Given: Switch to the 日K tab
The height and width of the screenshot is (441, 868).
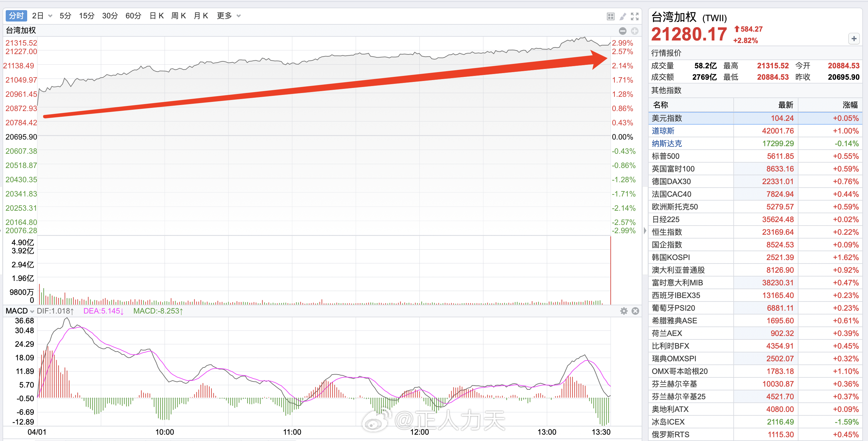Looking at the screenshot, I should click(x=156, y=16).
